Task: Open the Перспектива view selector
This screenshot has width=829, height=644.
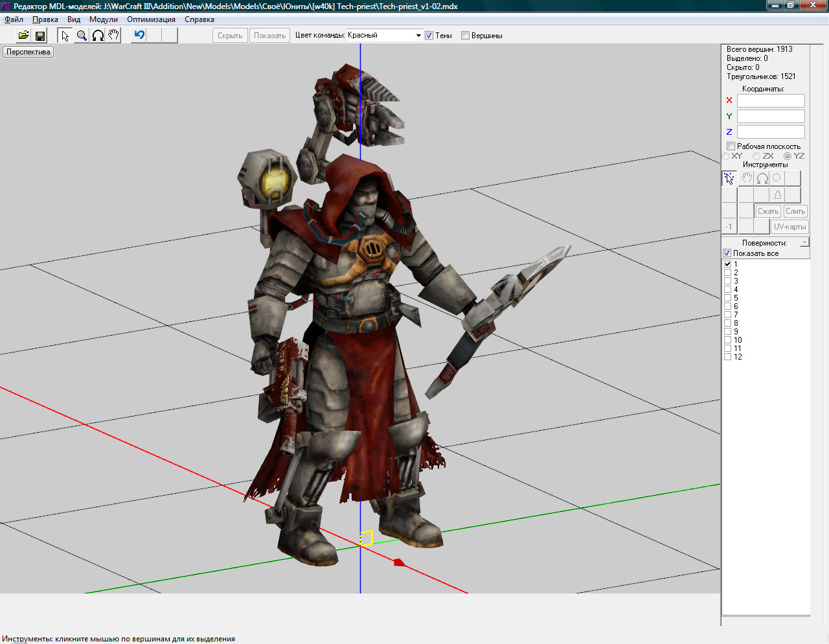Action: pyautogui.click(x=28, y=52)
